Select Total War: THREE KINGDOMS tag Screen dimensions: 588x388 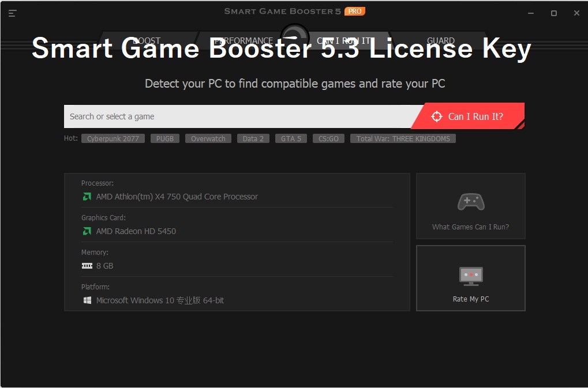403,139
